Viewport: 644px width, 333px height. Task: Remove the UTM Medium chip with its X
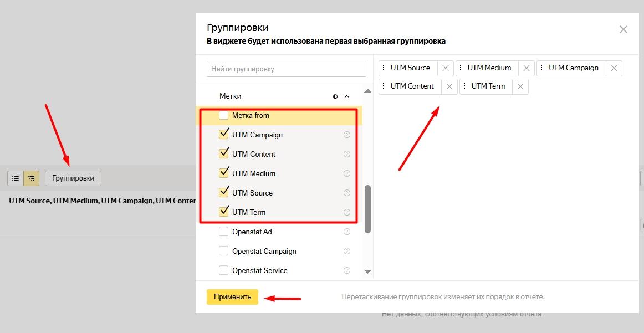coord(527,68)
